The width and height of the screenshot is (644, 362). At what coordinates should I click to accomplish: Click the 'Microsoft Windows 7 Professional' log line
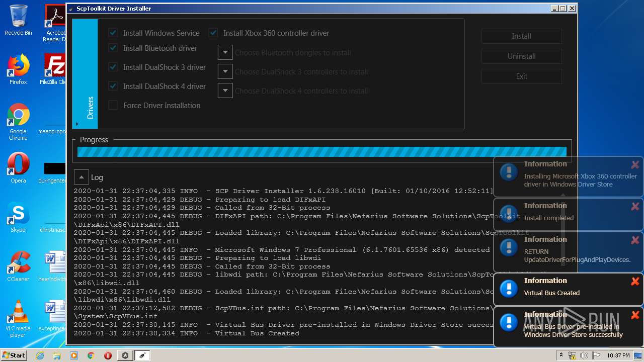click(x=282, y=250)
